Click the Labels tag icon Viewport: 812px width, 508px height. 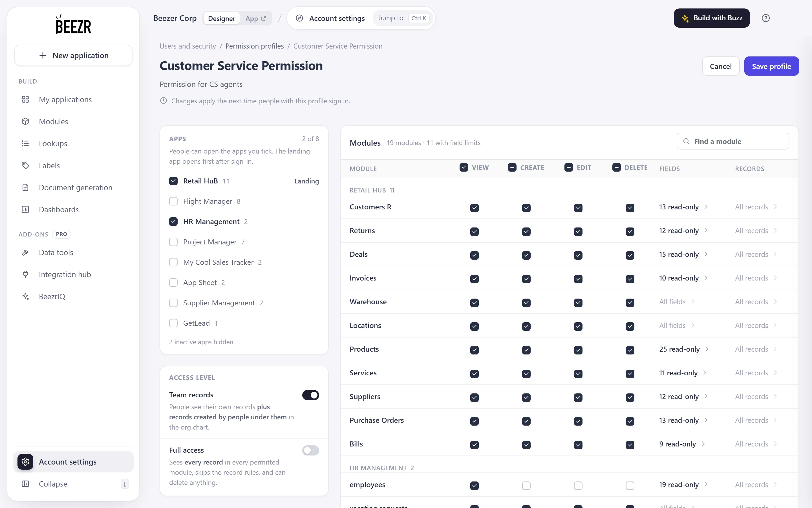coord(25,166)
